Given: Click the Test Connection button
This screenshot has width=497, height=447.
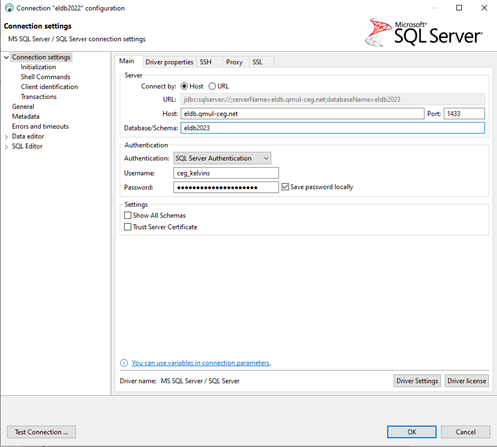Looking at the screenshot, I should pos(41,432).
